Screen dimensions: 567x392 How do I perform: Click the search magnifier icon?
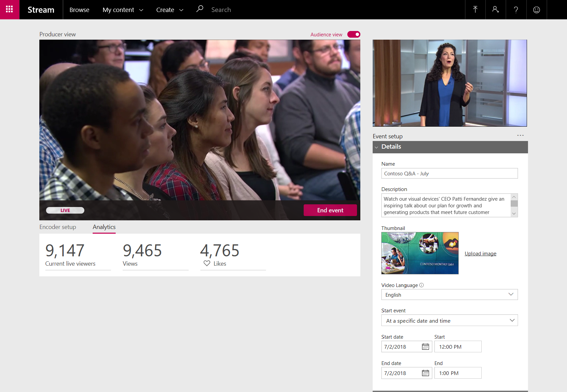(199, 9)
